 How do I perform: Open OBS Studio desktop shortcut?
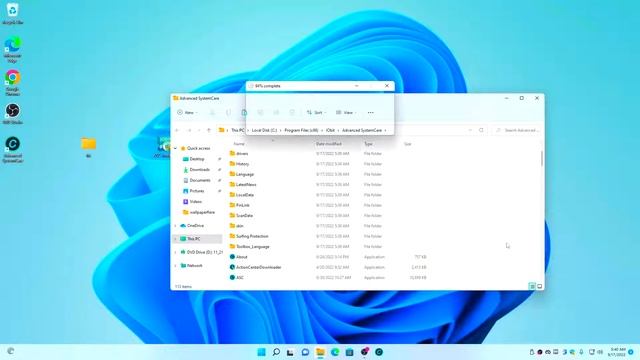pos(12,113)
